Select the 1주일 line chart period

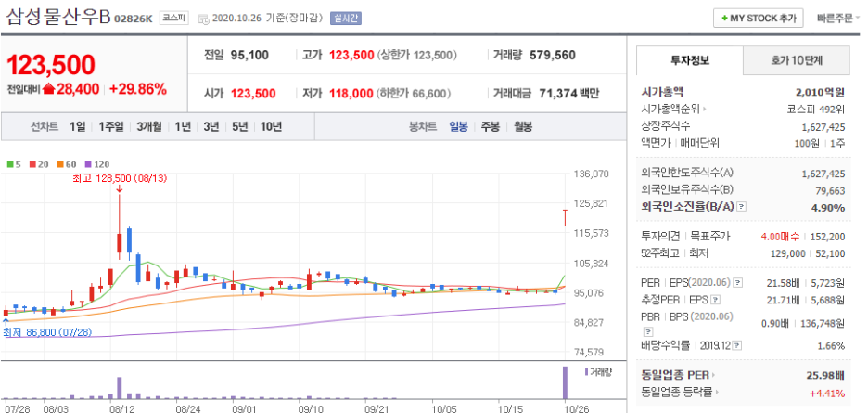click(x=110, y=127)
